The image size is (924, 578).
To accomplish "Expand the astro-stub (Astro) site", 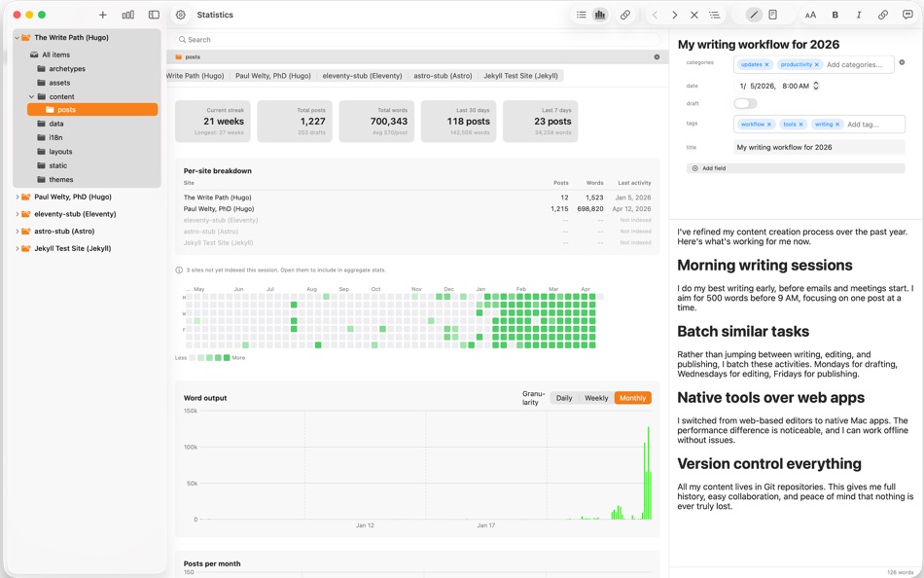I will (x=18, y=232).
